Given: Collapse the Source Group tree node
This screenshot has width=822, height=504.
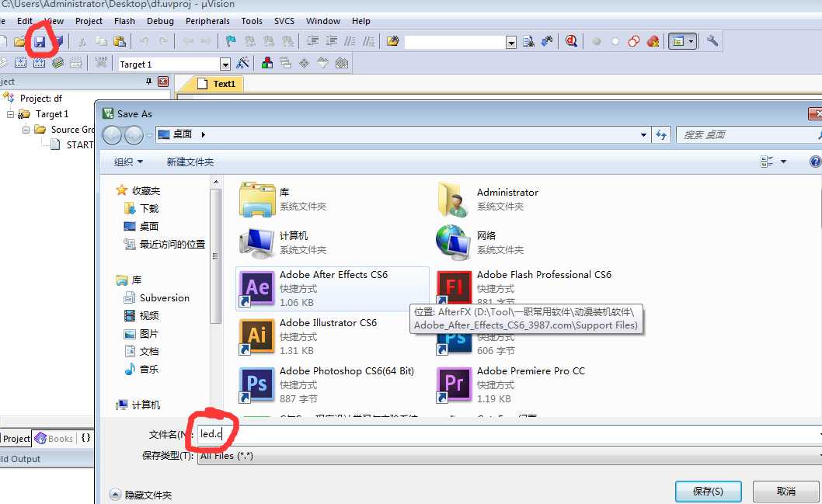Looking at the screenshot, I should click(x=26, y=130).
